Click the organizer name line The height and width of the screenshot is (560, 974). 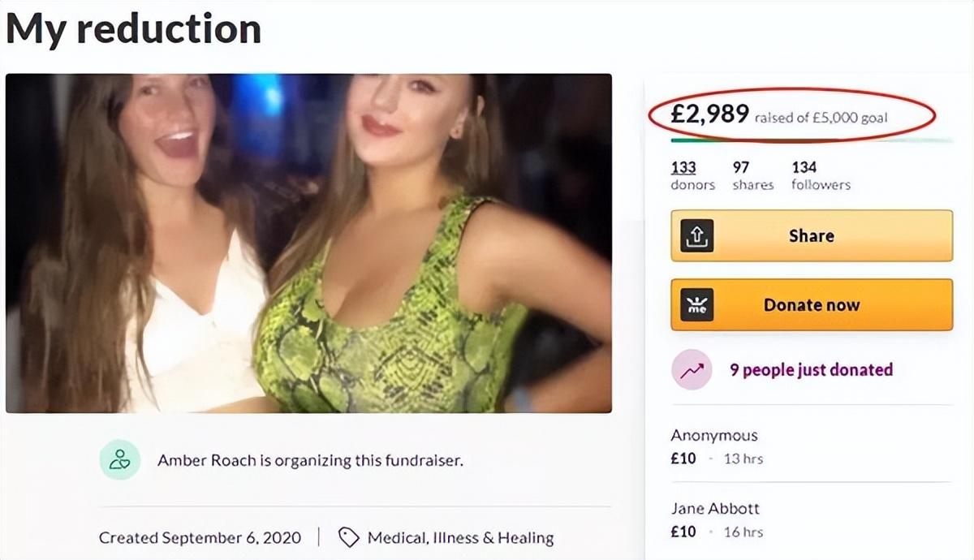coord(310,460)
